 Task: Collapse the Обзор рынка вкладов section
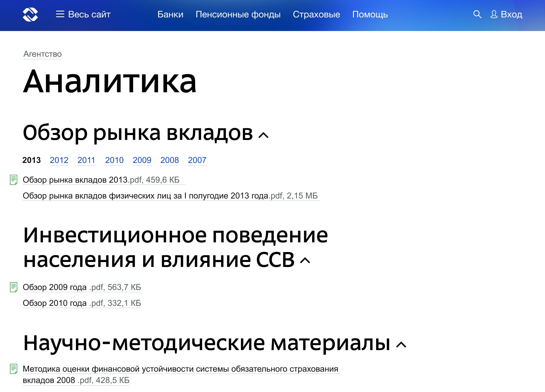point(263,135)
